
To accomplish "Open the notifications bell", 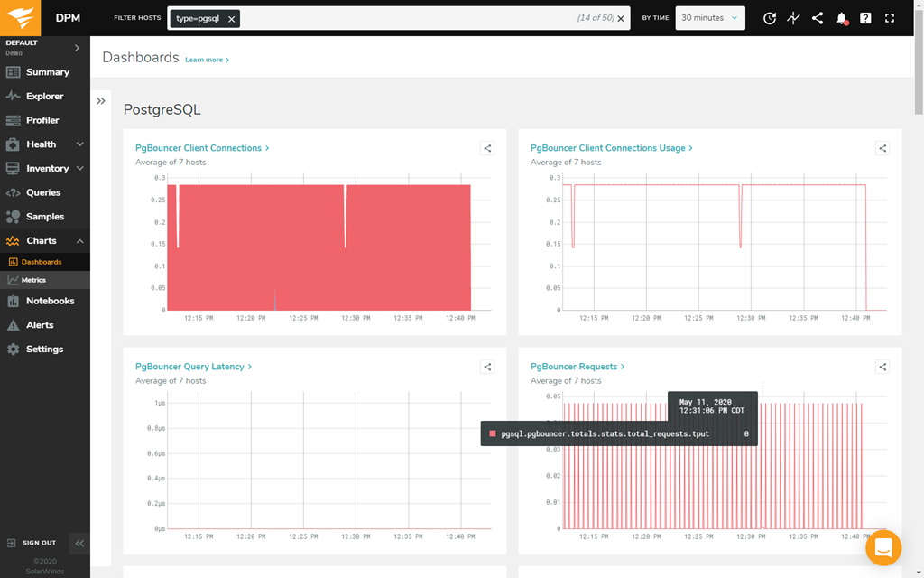I will click(842, 18).
